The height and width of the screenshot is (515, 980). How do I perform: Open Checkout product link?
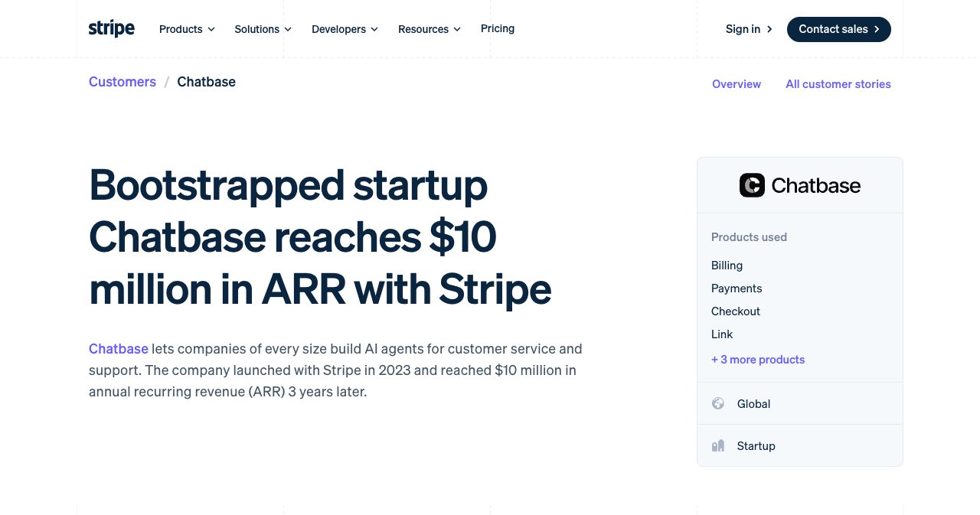[736, 311]
